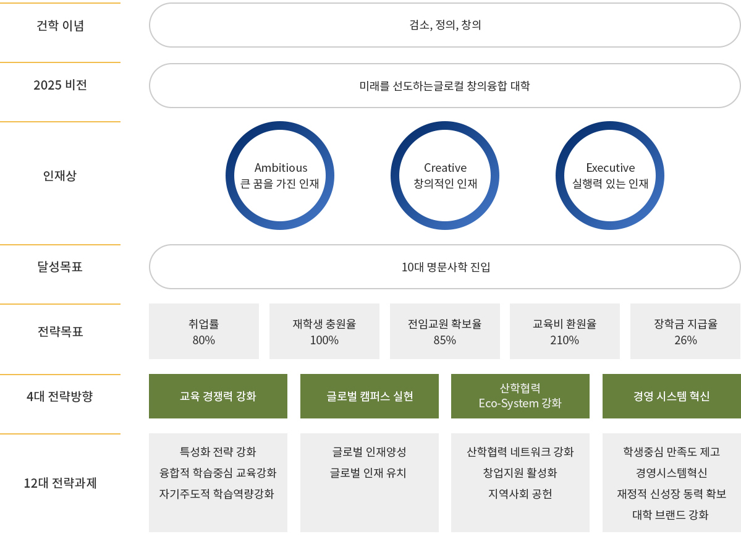The height and width of the screenshot is (560, 741).
Task: Select the 교육비 환원율 210% box
Action: 565,331
